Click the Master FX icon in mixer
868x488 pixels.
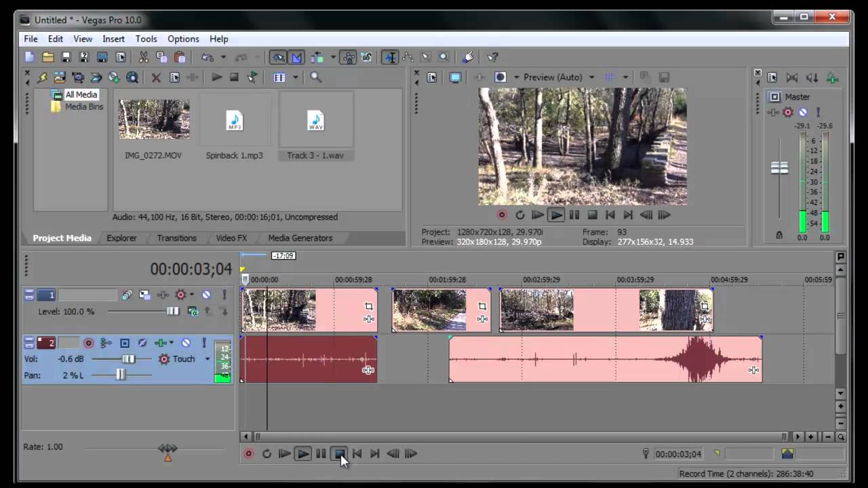773,113
